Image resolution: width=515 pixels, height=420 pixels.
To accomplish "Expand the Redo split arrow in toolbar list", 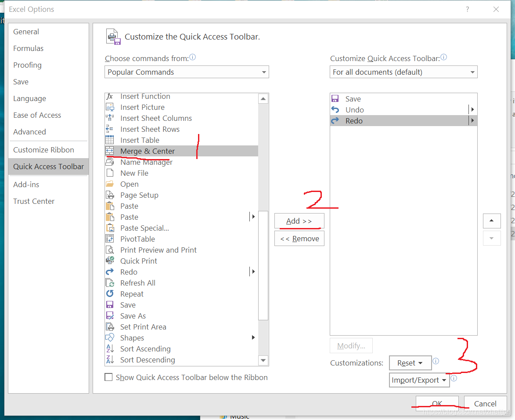I will tap(472, 121).
